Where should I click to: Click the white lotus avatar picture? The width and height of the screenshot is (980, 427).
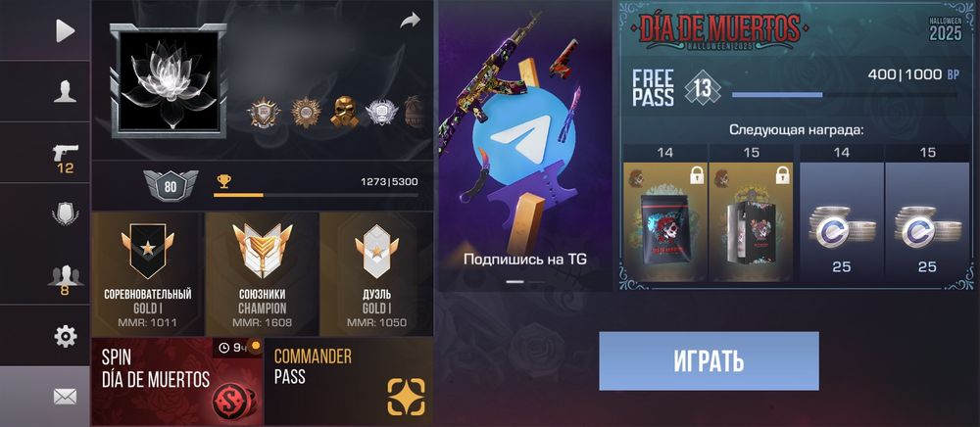coord(169,81)
